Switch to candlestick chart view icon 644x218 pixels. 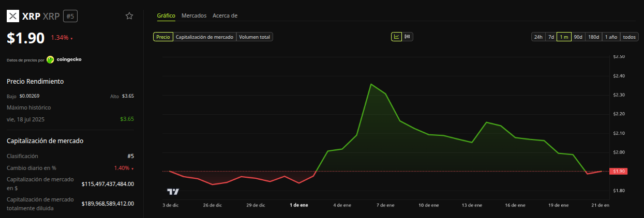pos(407,37)
